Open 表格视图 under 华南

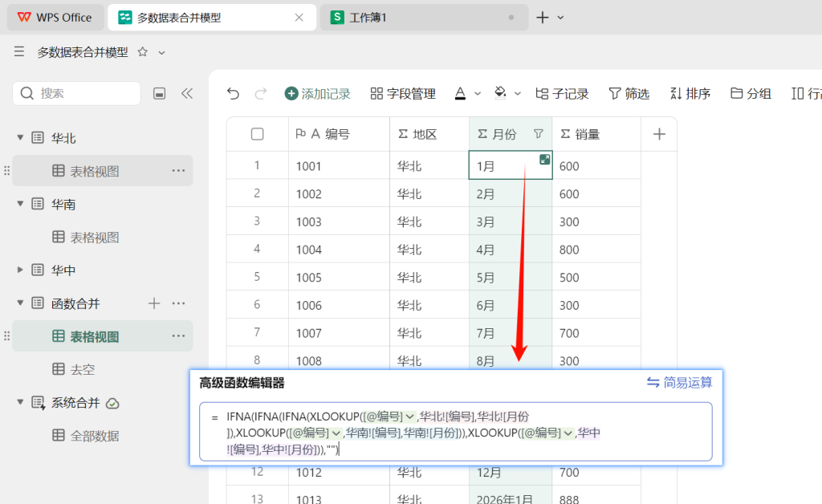coord(95,237)
